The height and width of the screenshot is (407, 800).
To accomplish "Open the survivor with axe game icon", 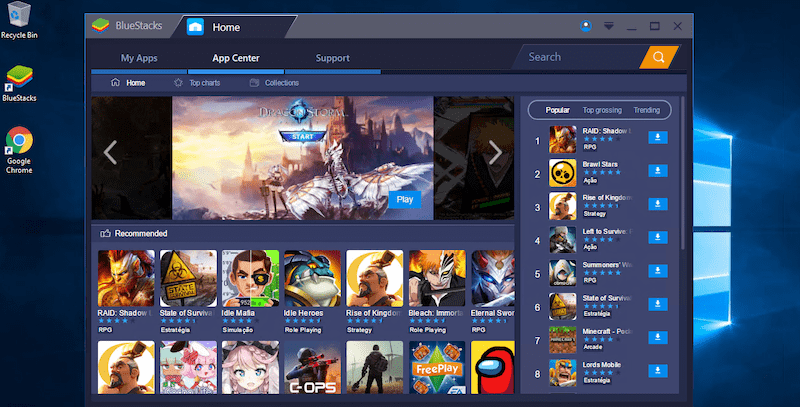I will (x=374, y=368).
